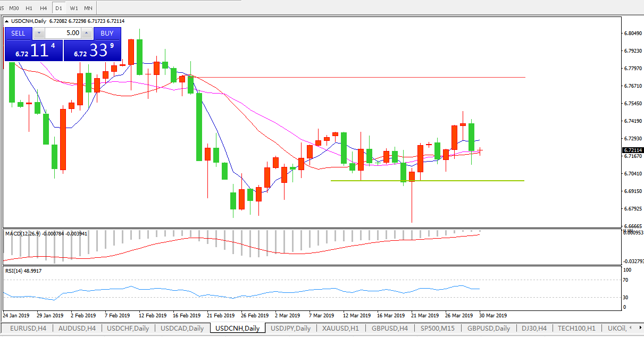The height and width of the screenshot is (337, 644).
Task: Switch to the USDJPY,Daily chart tab
Action: click(289, 328)
